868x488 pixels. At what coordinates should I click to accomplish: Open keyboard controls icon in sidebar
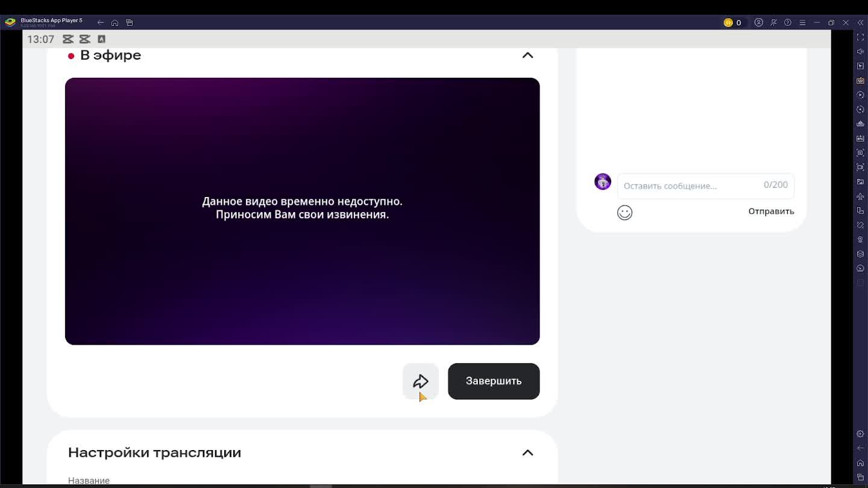pyautogui.click(x=860, y=81)
